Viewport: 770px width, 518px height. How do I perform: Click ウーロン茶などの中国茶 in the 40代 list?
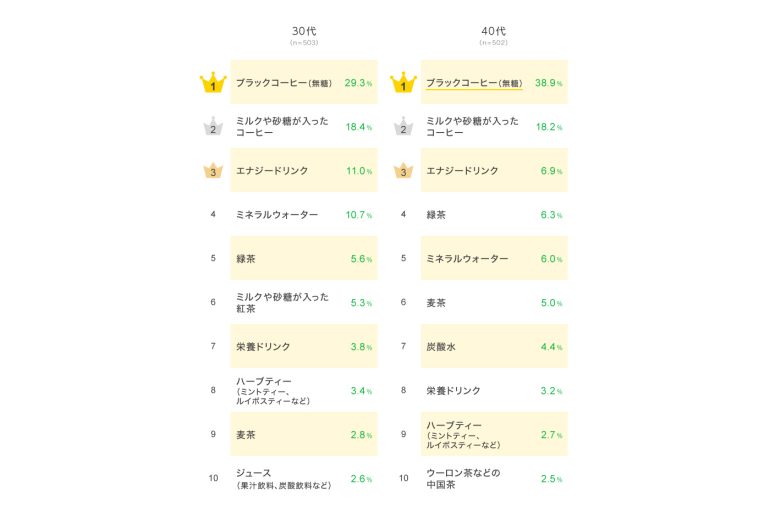tap(463, 478)
